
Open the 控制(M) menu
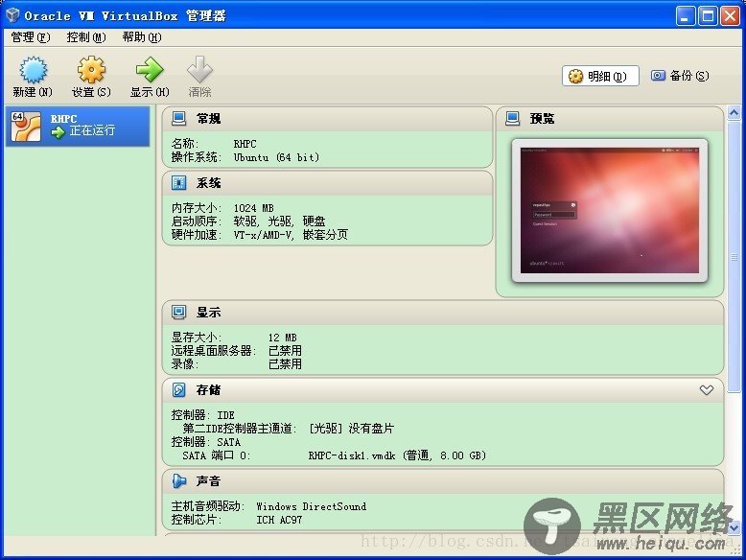tap(86, 37)
